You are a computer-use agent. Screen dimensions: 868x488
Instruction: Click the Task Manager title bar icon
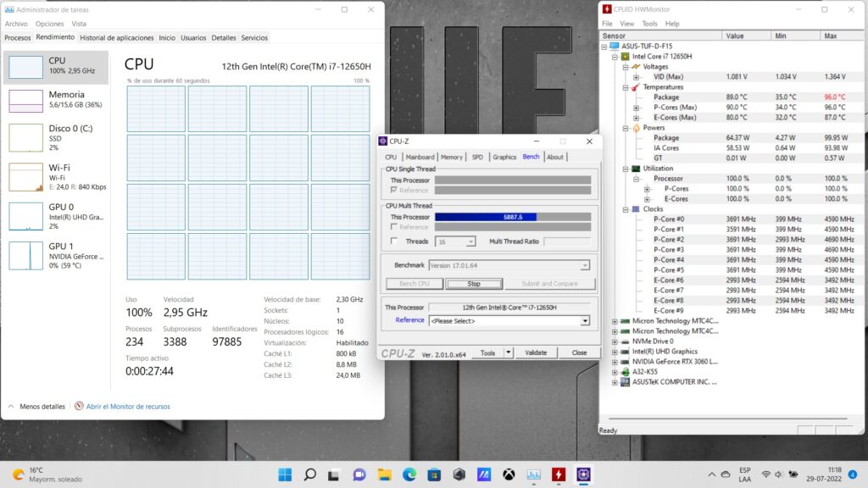[x=9, y=9]
